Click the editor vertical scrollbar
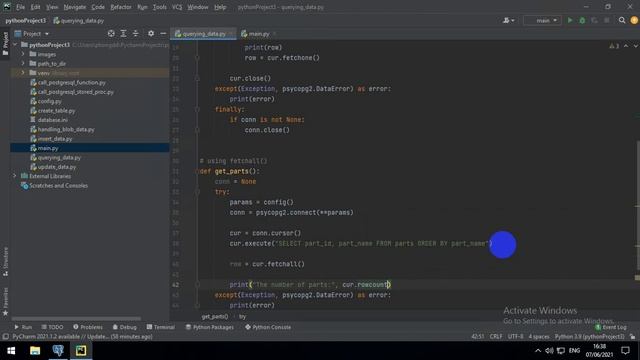 coord(637,204)
